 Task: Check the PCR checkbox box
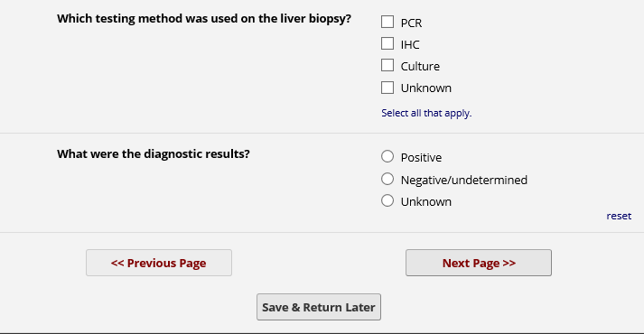click(x=387, y=22)
